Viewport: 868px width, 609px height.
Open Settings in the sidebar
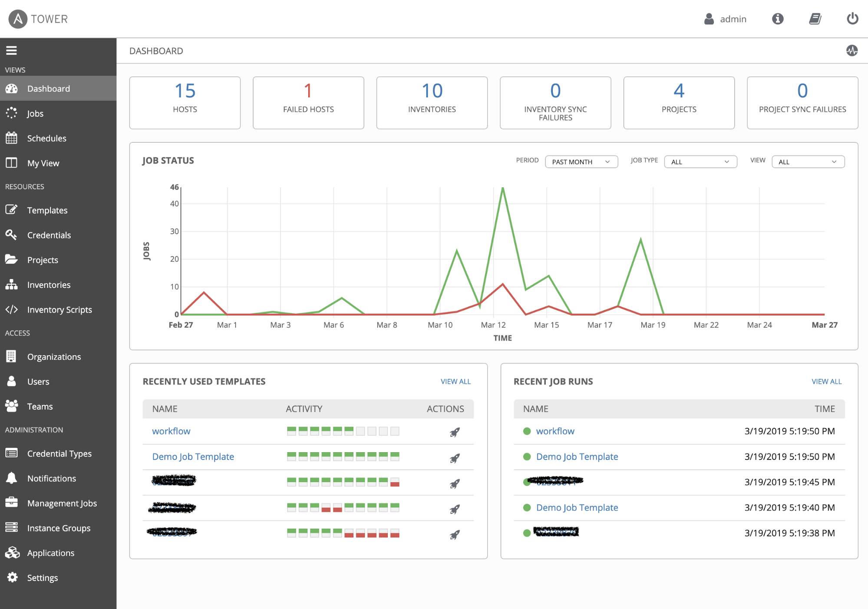tap(42, 578)
